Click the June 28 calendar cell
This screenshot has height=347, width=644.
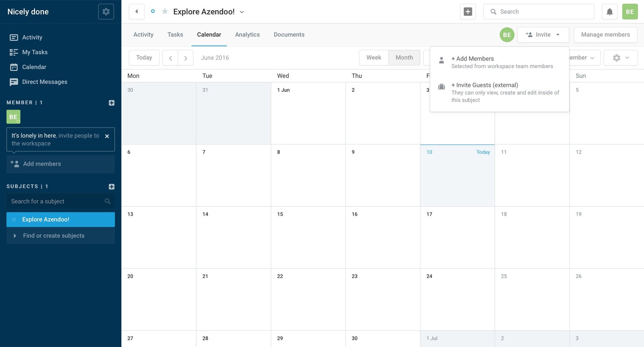[233, 339]
